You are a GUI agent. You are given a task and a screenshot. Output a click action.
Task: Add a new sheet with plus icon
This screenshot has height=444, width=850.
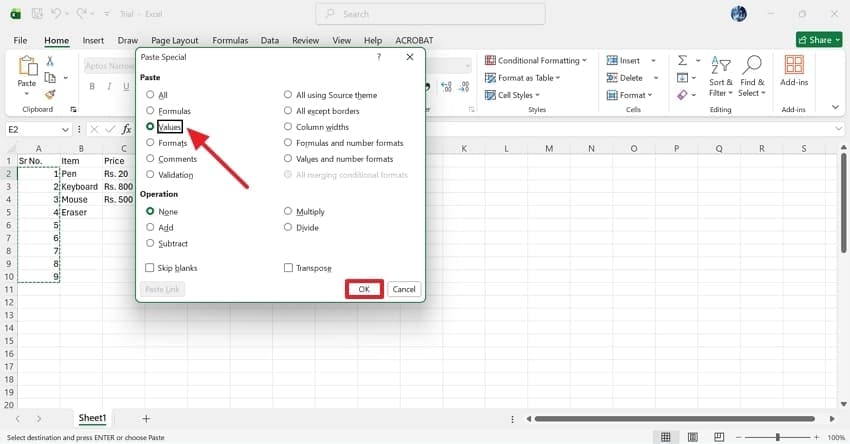[x=146, y=419]
